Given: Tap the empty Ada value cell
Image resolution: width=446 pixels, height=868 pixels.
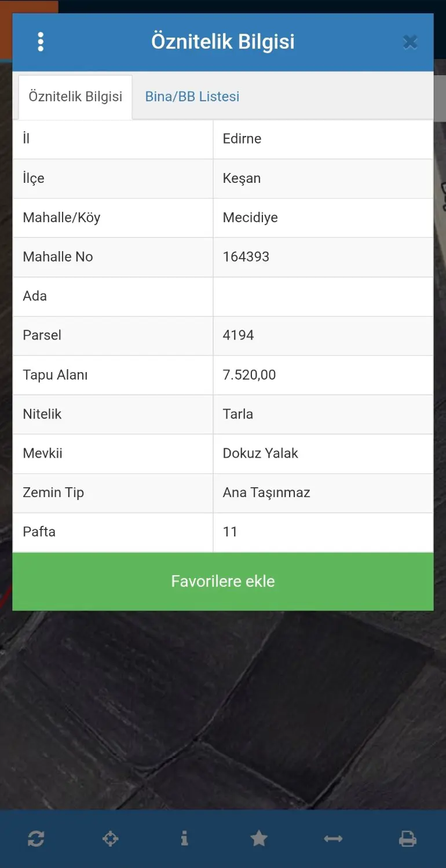Looking at the screenshot, I should tap(323, 296).
